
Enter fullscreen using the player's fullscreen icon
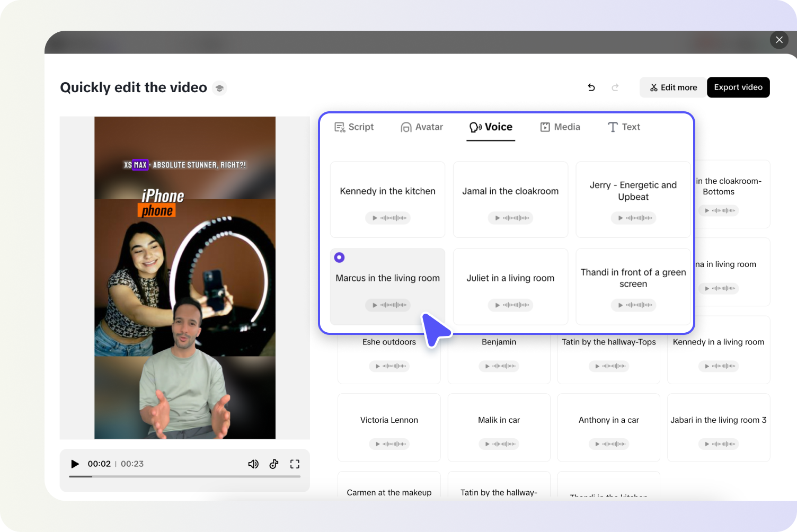(x=295, y=464)
